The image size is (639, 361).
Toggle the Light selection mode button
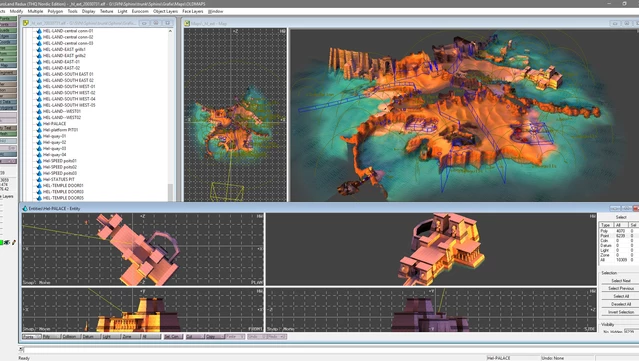click(111, 337)
